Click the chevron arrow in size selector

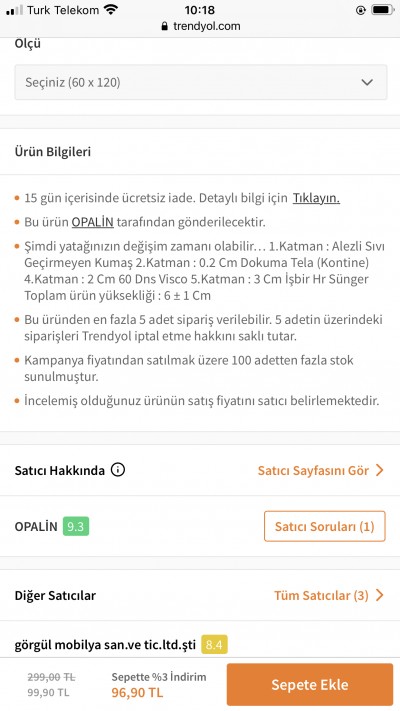(367, 82)
